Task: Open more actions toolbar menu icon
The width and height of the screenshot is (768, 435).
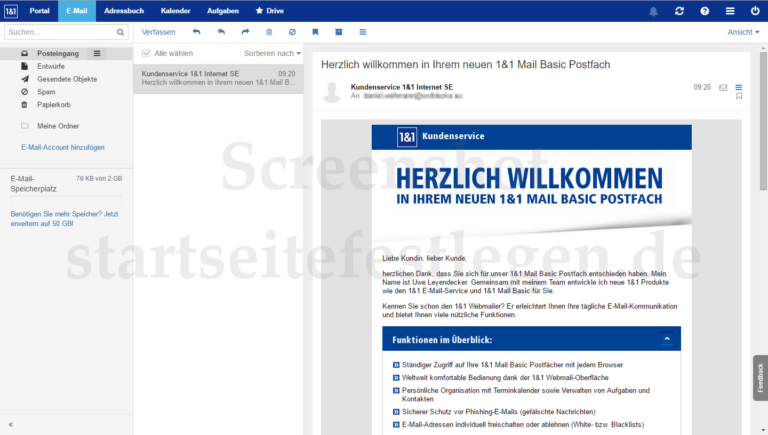Action: pyautogui.click(x=362, y=32)
